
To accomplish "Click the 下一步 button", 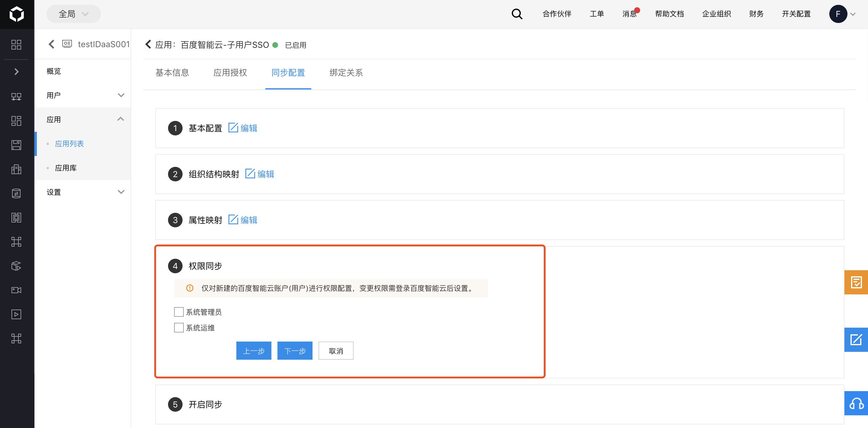I will click(x=295, y=351).
